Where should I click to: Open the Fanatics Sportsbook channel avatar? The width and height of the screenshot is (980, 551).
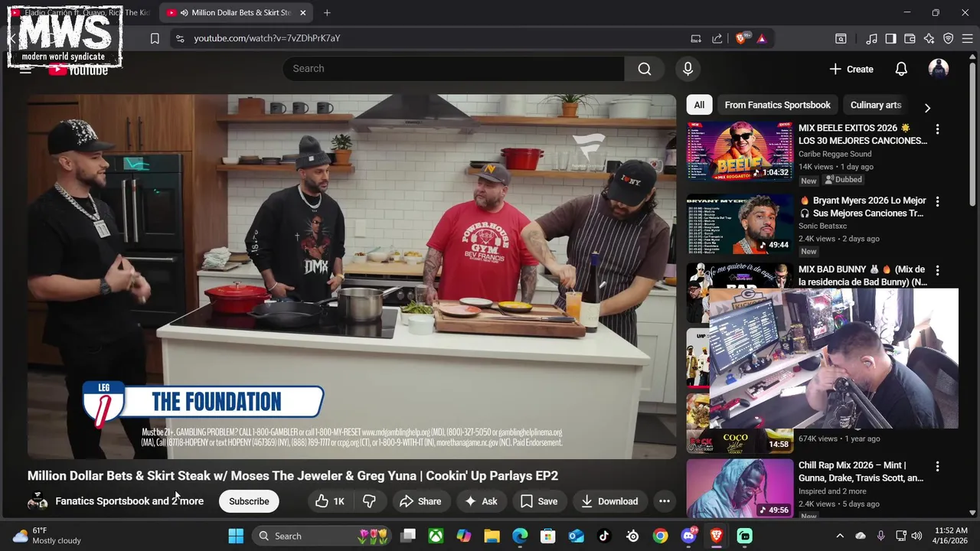coord(38,501)
